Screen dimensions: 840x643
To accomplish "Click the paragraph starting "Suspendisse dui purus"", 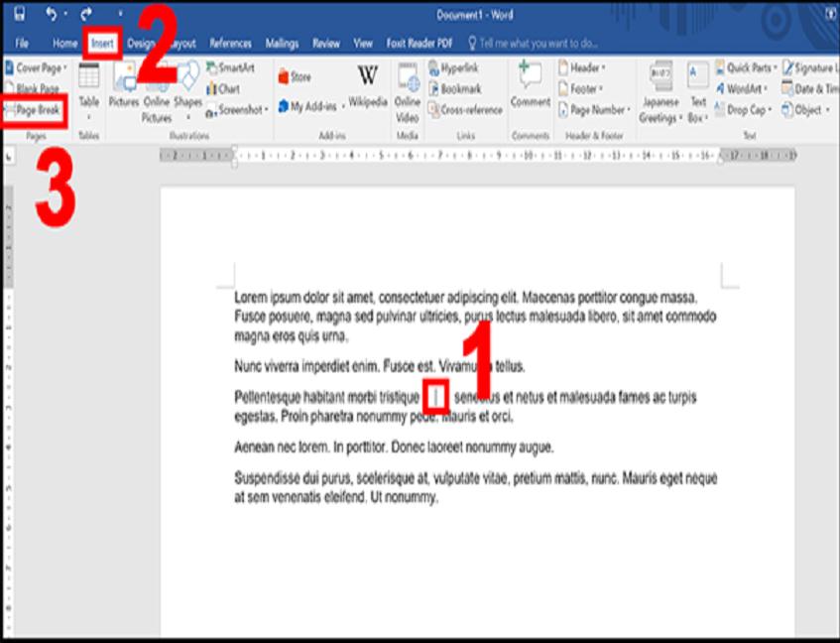I will (475, 487).
